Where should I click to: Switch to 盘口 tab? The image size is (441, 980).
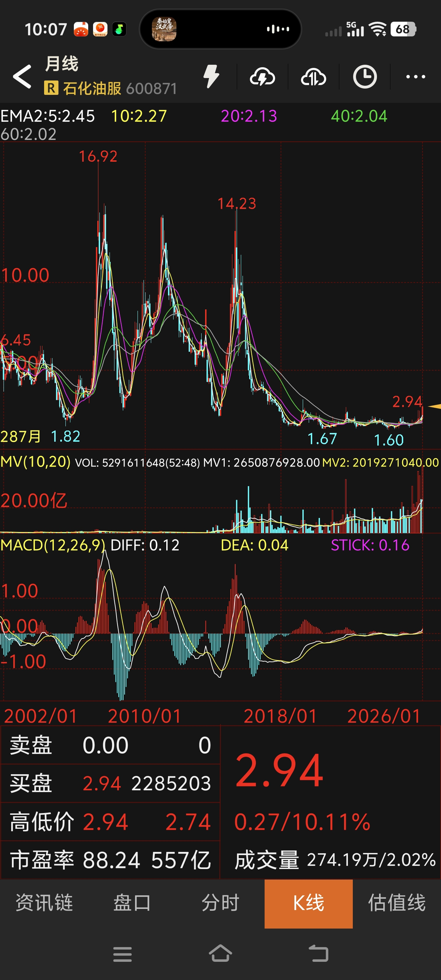pyautogui.click(x=132, y=903)
